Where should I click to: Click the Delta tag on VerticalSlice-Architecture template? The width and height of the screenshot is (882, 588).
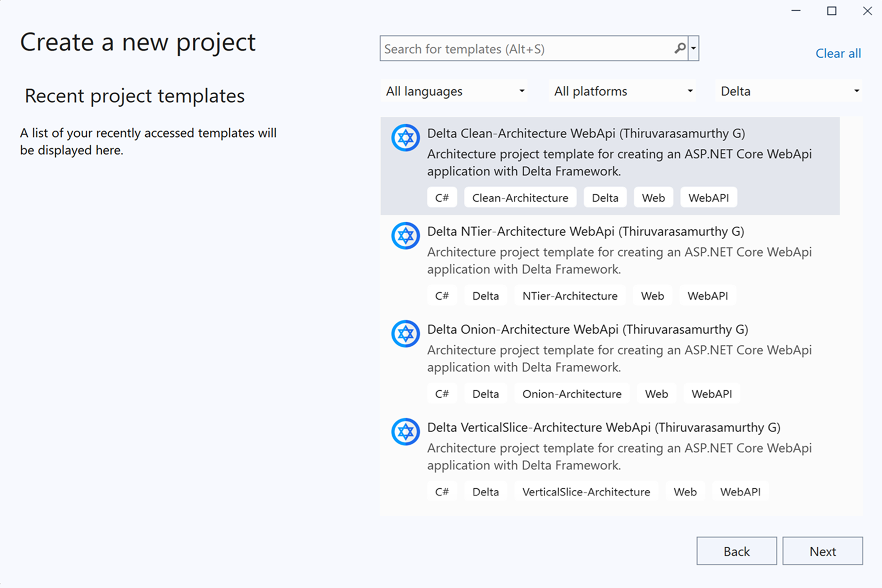(x=485, y=492)
